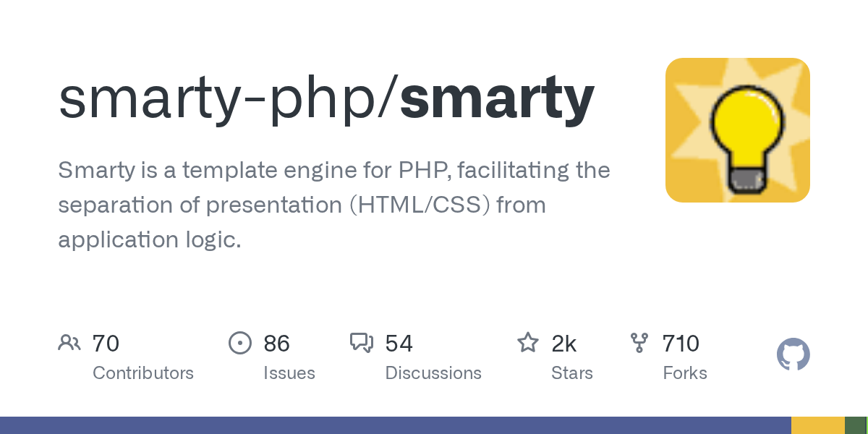868x434 pixels.
Task: Click the Forks branch icon
Action: coord(639,343)
